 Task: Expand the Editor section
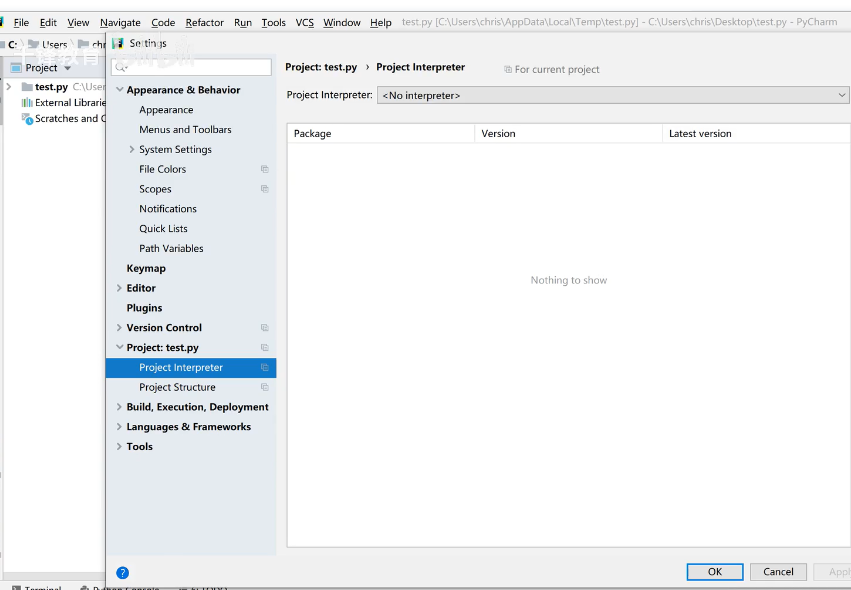pyautogui.click(x=119, y=288)
